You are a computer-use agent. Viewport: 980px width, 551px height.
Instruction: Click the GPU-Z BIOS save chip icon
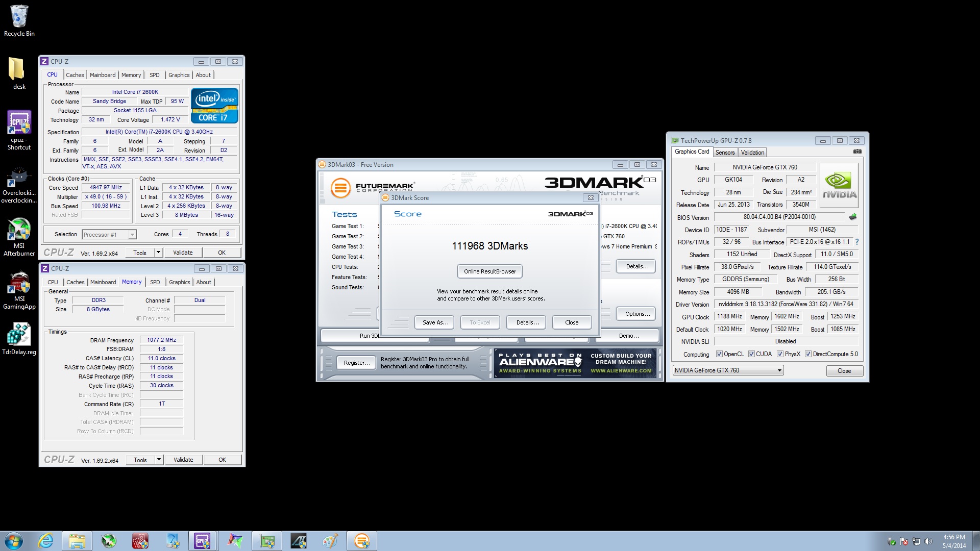(852, 217)
